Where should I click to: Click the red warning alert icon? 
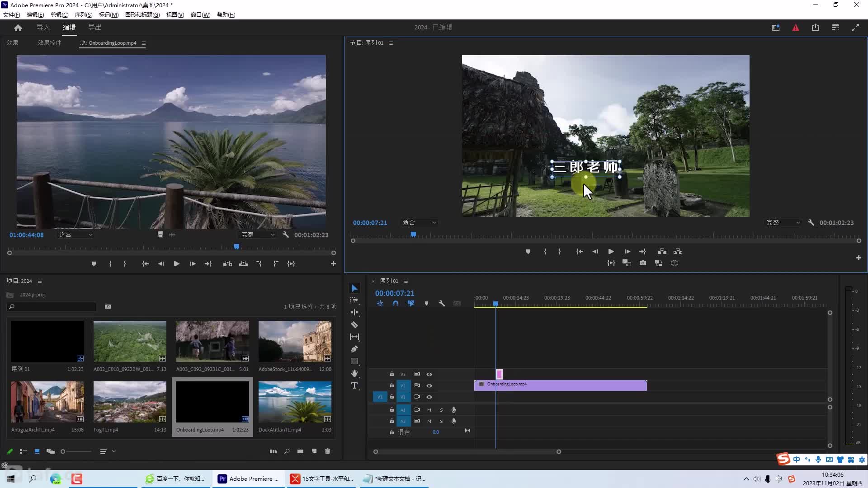click(796, 28)
